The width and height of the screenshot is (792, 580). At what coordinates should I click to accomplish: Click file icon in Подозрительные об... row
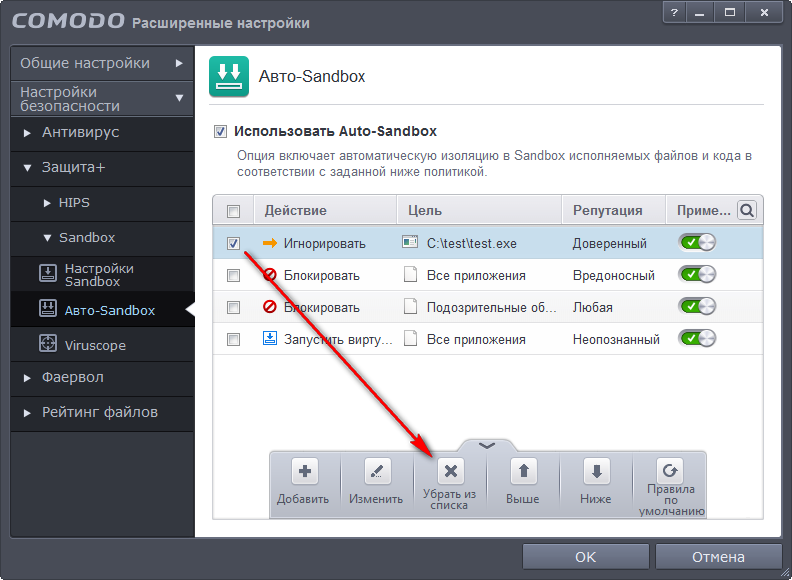410,306
